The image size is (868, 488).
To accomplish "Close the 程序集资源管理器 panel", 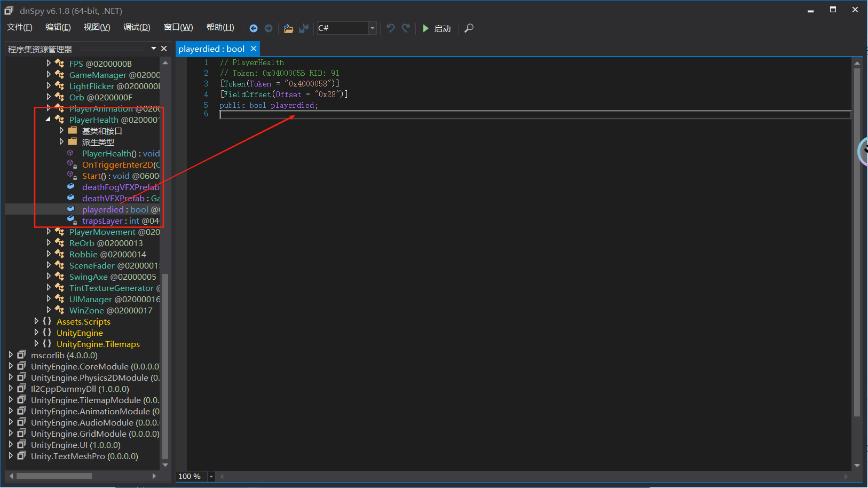I will coord(164,49).
